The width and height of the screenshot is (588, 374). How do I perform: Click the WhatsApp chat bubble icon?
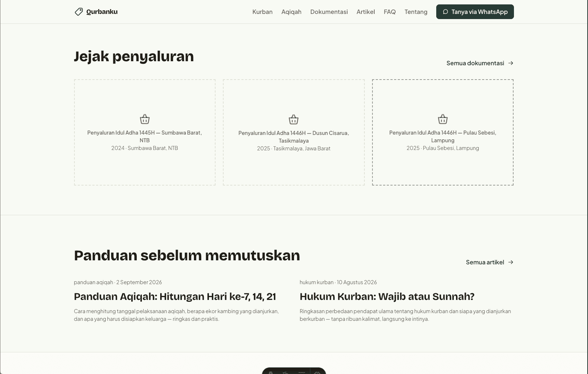[445, 12]
